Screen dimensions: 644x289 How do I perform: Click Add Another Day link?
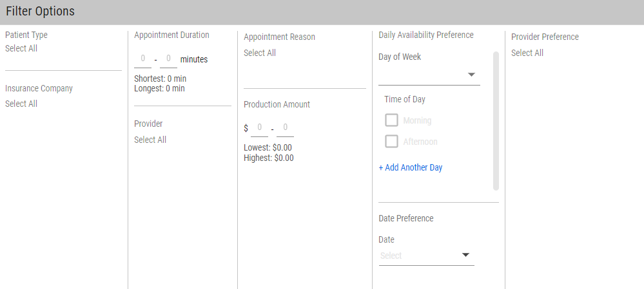[x=410, y=167]
